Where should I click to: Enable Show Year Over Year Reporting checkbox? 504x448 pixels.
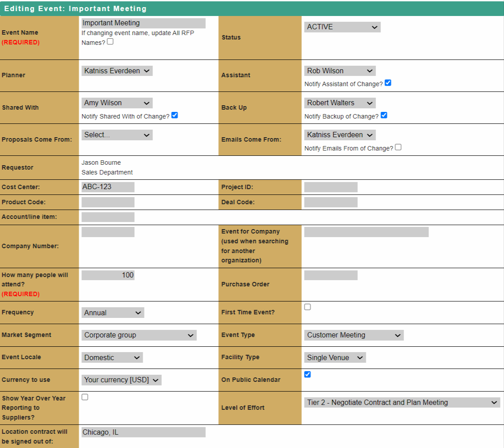click(85, 397)
